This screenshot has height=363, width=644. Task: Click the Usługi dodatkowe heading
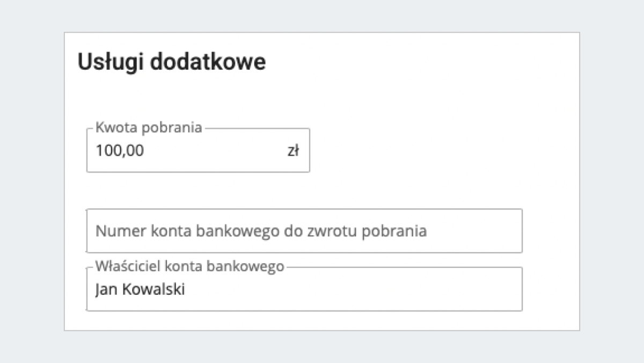coord(172,61)
